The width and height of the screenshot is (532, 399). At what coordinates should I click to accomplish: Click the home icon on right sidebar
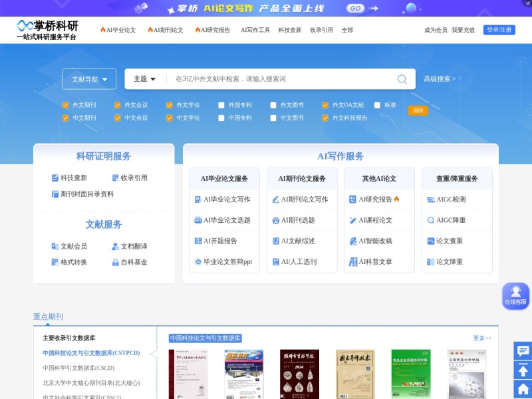point(523,389)
